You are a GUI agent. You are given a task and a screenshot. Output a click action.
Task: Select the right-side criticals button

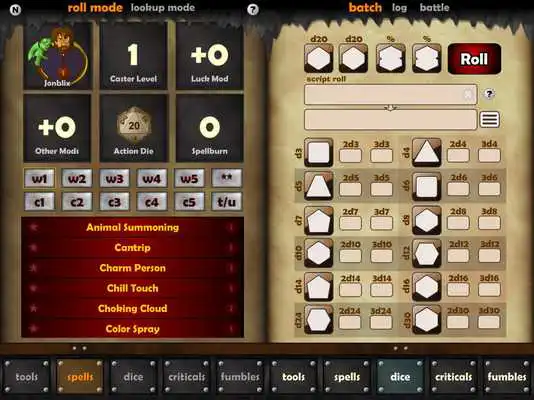tap(453, 377)
